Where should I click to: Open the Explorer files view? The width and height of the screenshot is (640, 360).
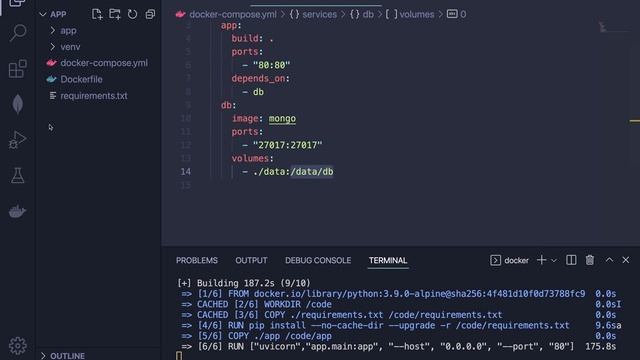18,3
